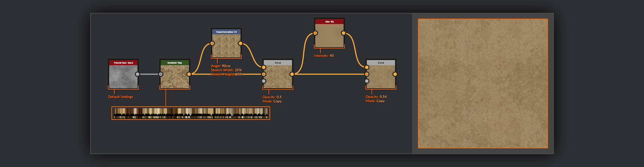644x167 pixels.
Task: Select the Blend node with Opacity 0.54
Action: (381, 74)
